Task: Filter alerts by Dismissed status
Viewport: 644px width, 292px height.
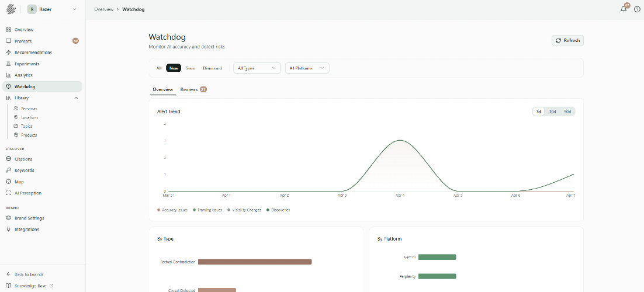Action: (x=212, y=68)
